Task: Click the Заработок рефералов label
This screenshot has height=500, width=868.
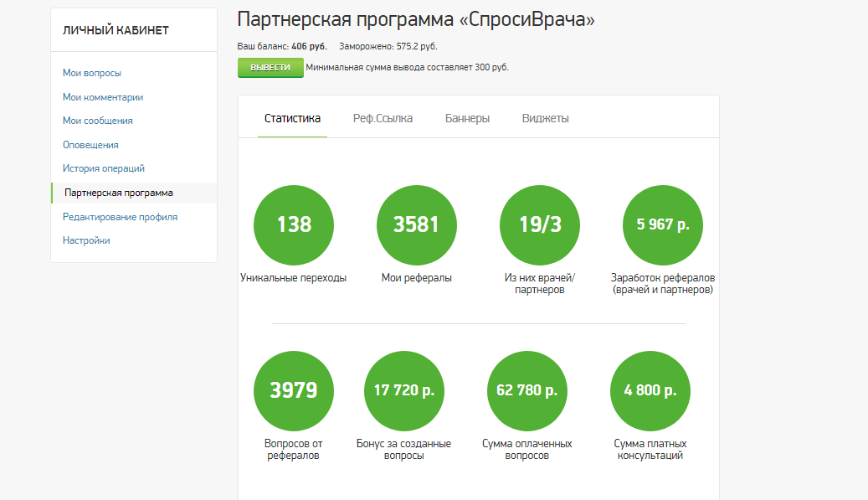Action: 663,283
